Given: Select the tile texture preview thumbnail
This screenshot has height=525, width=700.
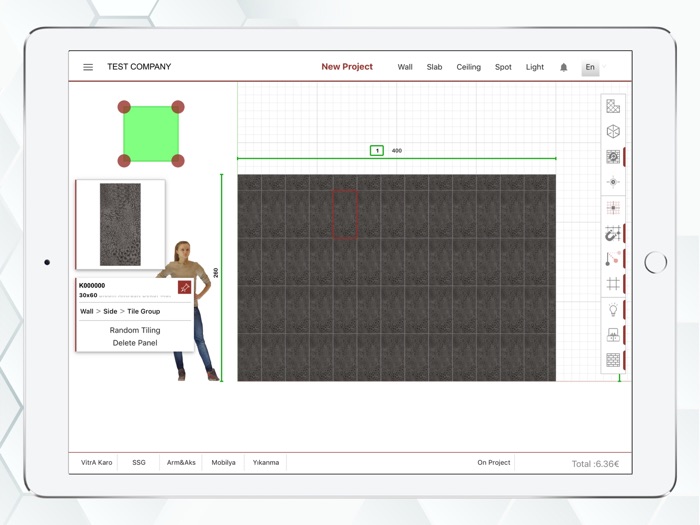Looking at the screenshot, I should (x=120, y=224).
